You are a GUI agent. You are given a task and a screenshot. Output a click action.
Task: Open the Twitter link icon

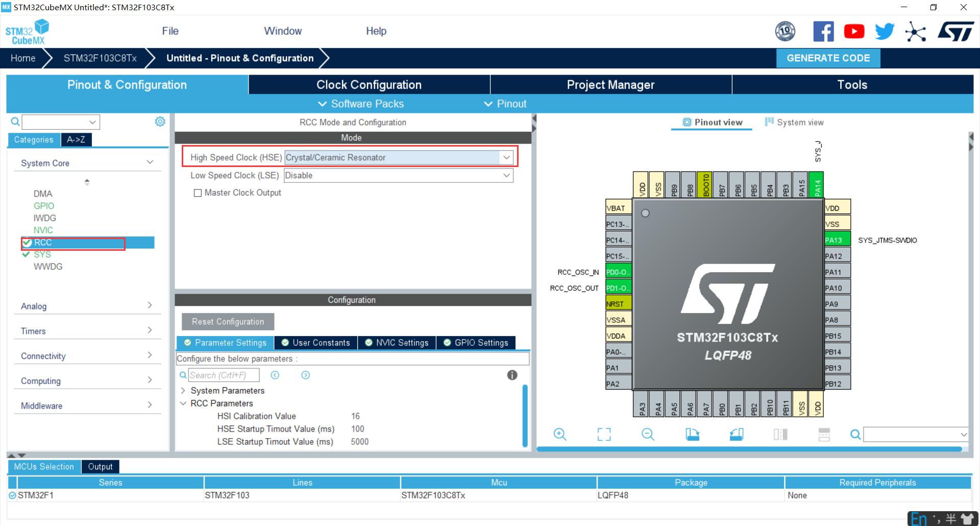(885, 32)
